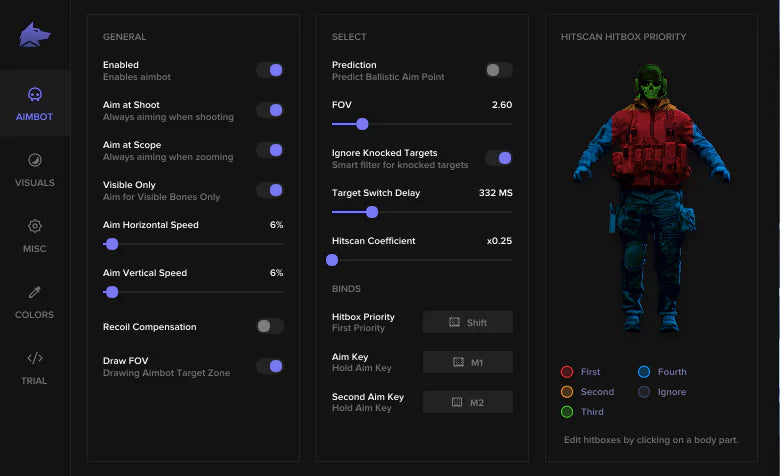Open the Aimbot skull icon section
The width and height of the screenshot is (780, 476).
click(x=35, y=95)
